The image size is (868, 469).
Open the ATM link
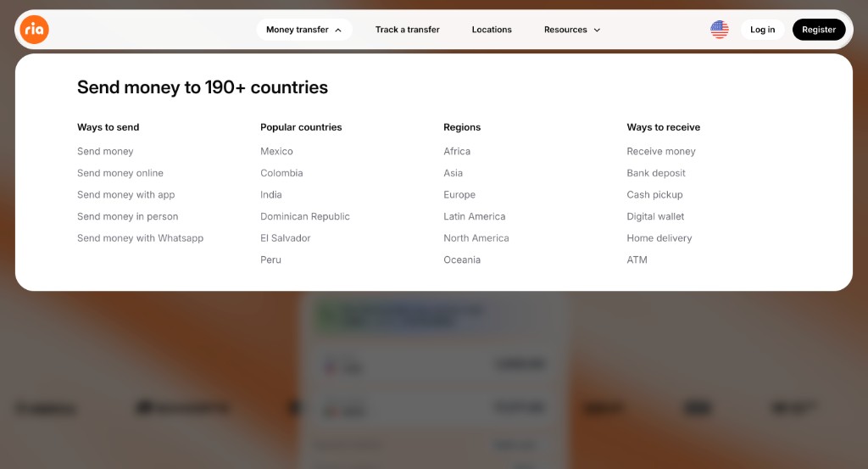(637, 260)
